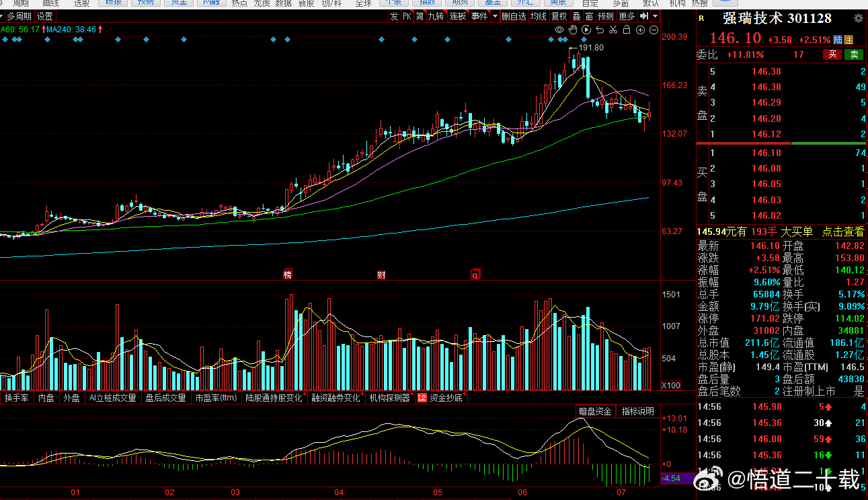Viewport: 868px width, 500px height.
Task: Click the red 买 buy button
Action: pyautogui.click(x=832, y=55)
